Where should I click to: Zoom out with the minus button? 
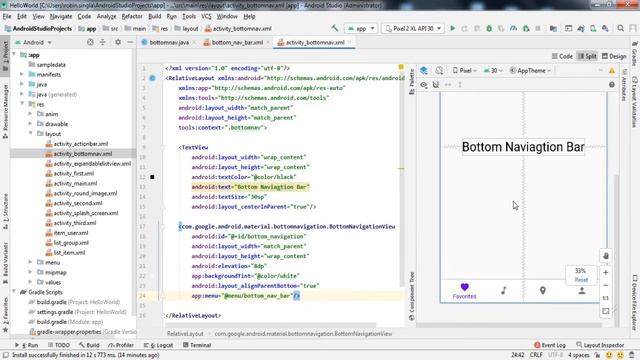coord(606,285)
